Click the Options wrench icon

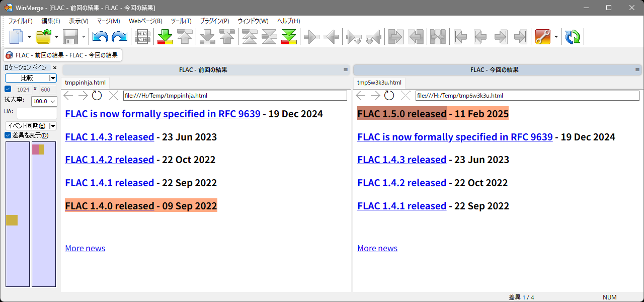click(543, 37)
